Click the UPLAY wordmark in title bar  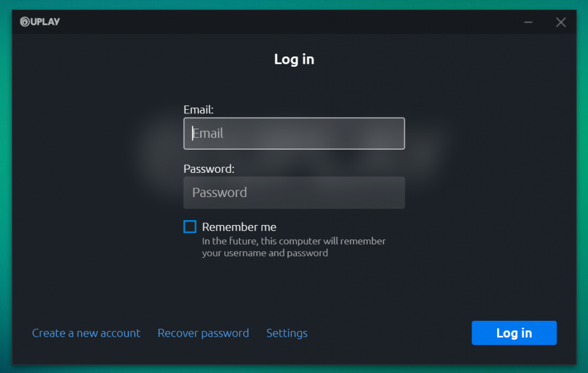pyautogui.click(x=45, y=22)
